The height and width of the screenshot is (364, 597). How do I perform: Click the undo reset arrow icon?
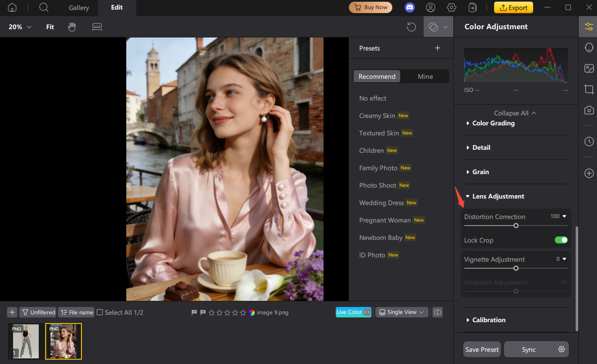coord(411,27)
